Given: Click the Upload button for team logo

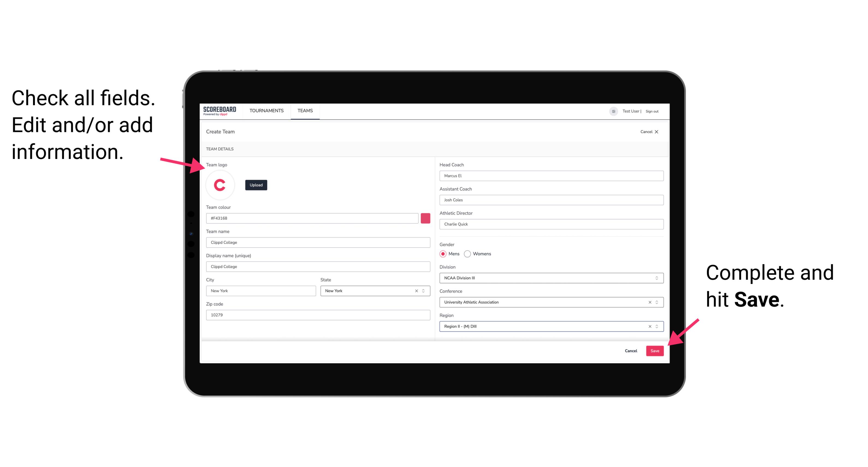Looking at the screenshot, I should pyautogui.click(x=255, y=185).
